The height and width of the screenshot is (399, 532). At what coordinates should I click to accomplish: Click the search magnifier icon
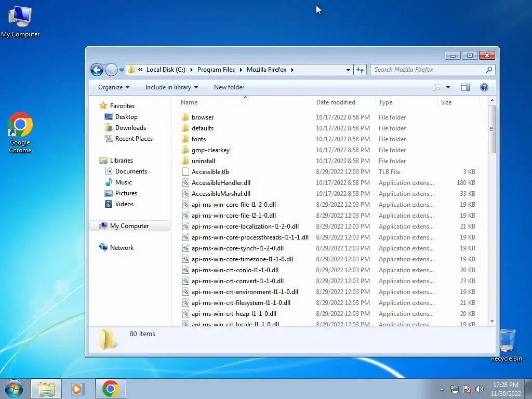[488, 70]
